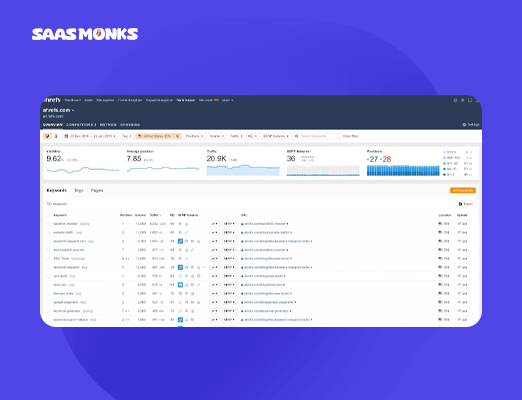
Task: Open the More menu in top navigation
Action: 228,100
